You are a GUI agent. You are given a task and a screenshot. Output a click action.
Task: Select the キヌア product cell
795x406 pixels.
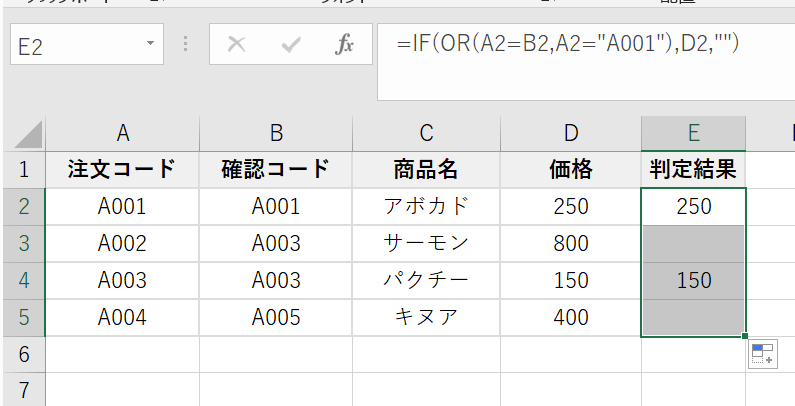(x=426, y=317)
